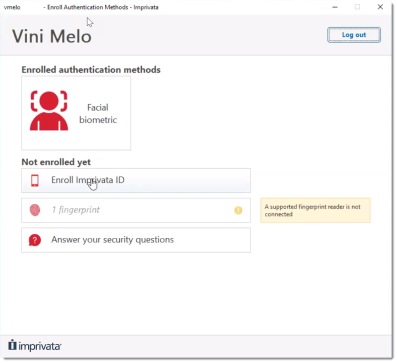The width and height of the screenshot is (397, 363).
Task: Click the Facial biometric text label
Action: 98,113
